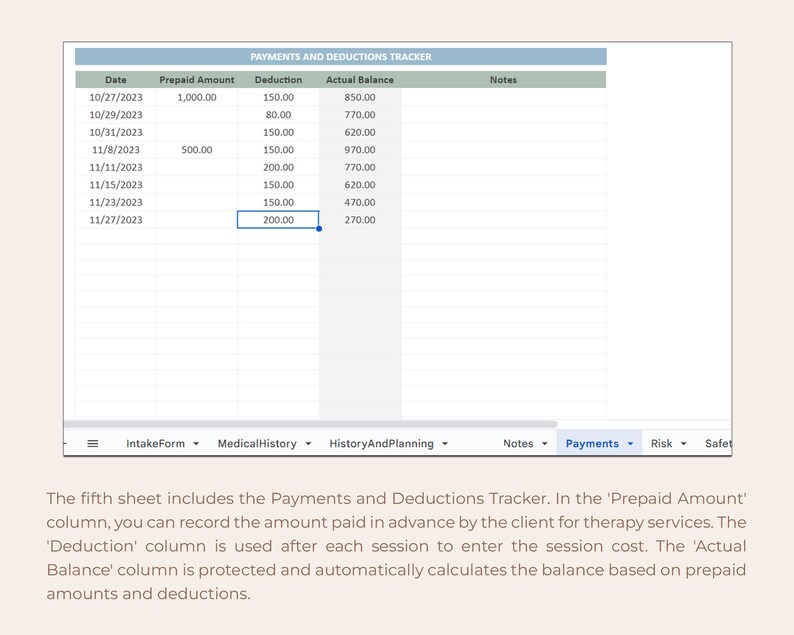The width and height of the screenshot is (794, 635).
Task: Select the Payments sheet tab
Action: [x=592, y=444]
